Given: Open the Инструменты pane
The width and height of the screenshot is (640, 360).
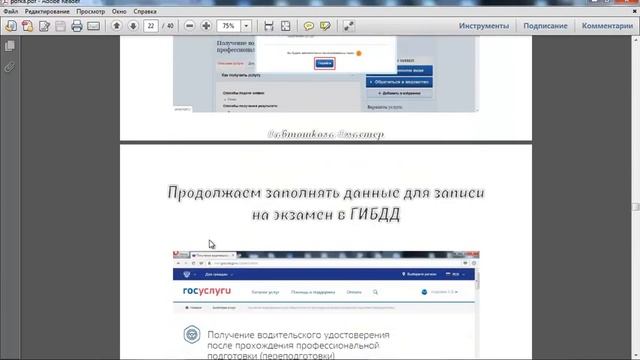Looking at the screenshot, I should tap(484, 26).
